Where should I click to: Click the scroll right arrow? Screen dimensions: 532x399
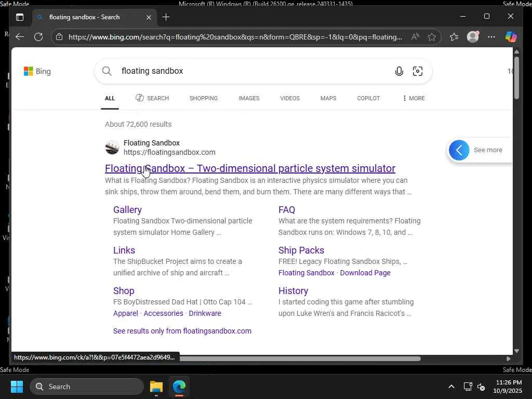point(508,358)
